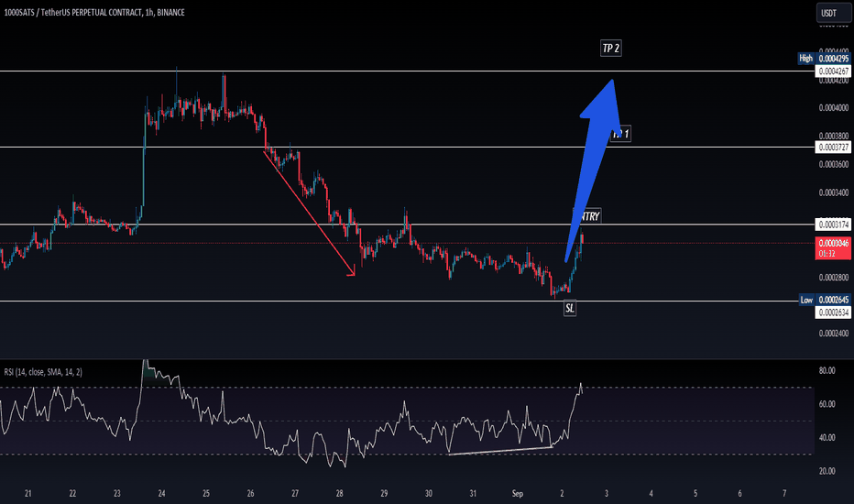Click the 0.0004267 horizontal line price label
Viewport: 854px width, 504px height.
pyautogui.click(x=833, y=71)
